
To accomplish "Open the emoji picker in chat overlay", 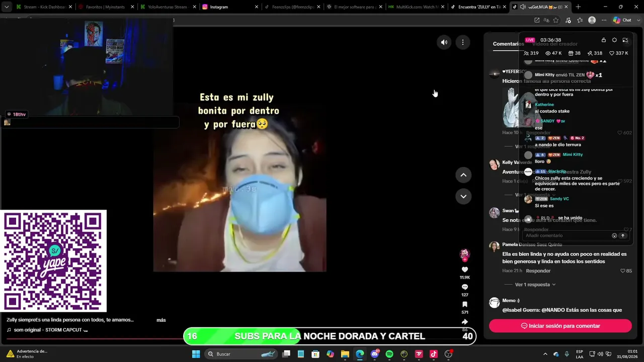I will pyautogui.click(x=614, y=235).
